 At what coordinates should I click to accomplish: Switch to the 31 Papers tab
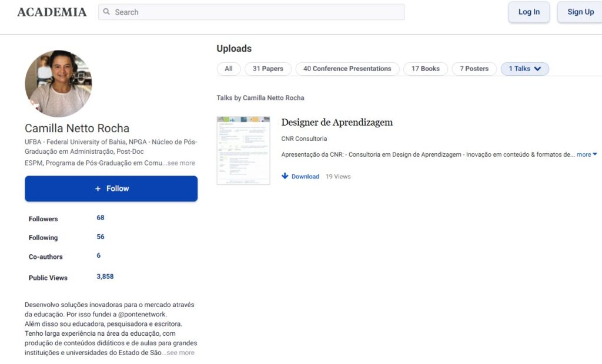[267, 69]
